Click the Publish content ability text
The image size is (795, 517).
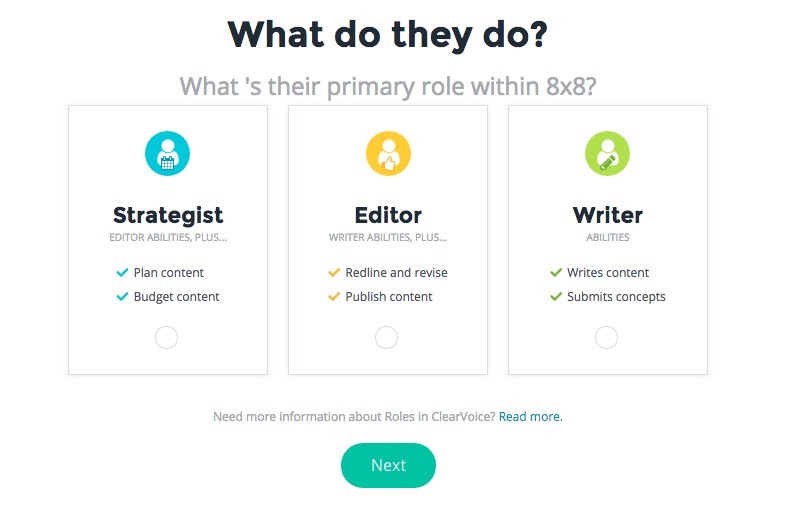tap(389, 297)
